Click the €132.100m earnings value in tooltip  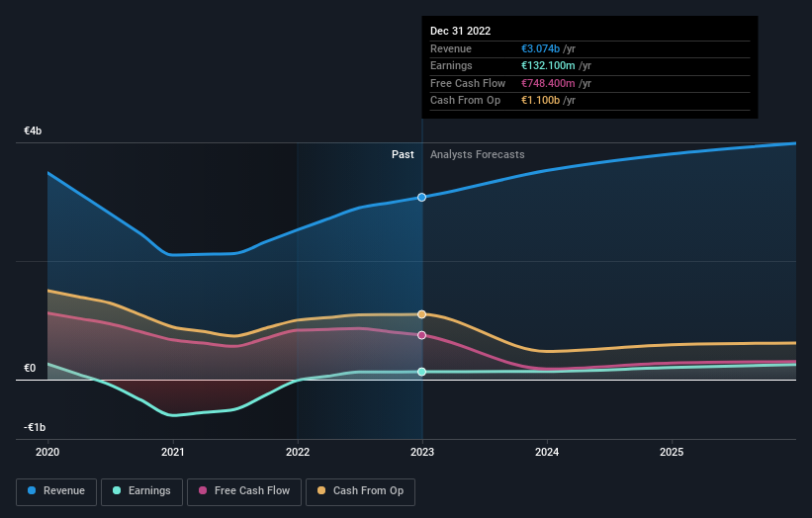pos(548,65)
